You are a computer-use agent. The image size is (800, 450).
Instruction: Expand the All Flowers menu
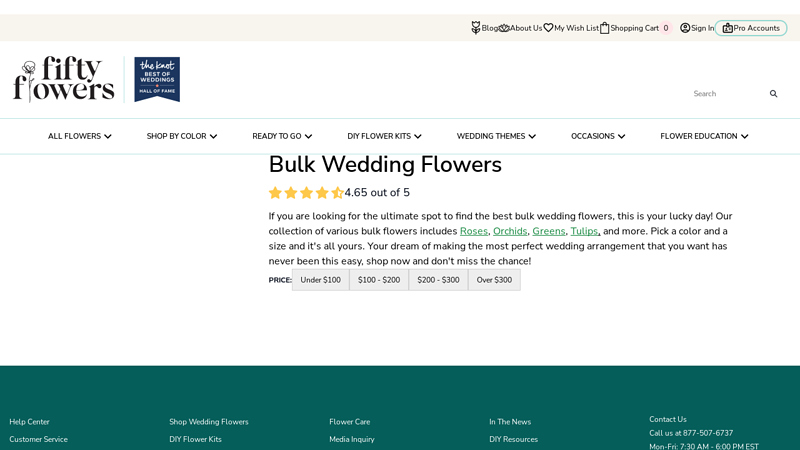[x=80, y=136]
